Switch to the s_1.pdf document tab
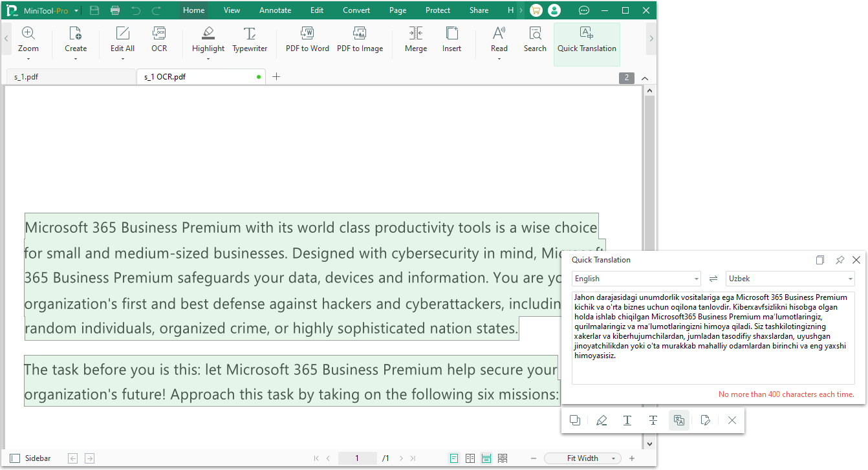Viewport: 868px width, 470px height. [70, 76]
